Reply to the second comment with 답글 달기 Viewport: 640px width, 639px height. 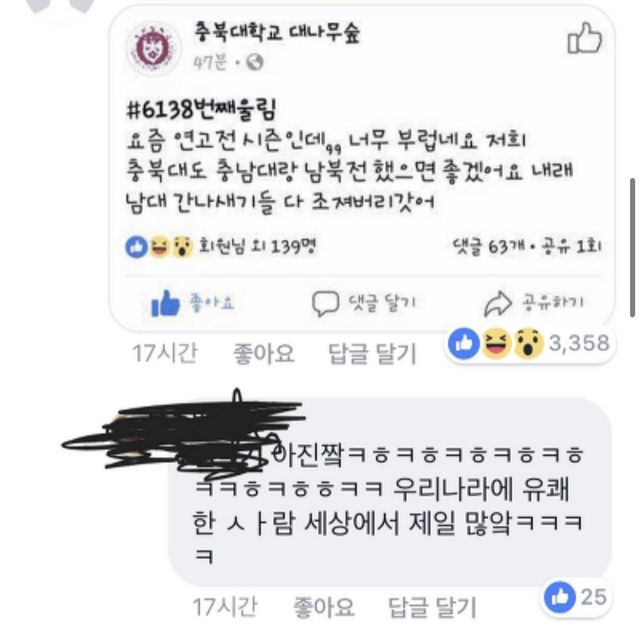pos(432,607)
